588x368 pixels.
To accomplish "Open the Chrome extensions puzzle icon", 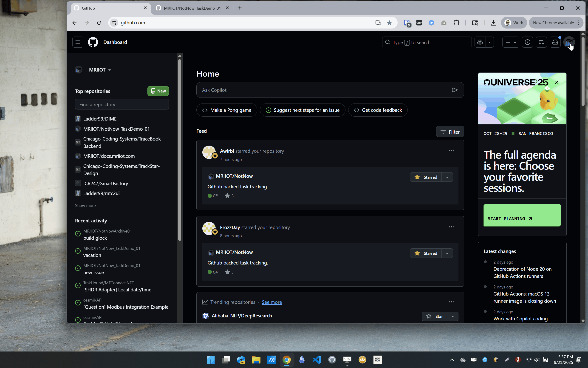I will pyautogui.click(x=457, y=23).
